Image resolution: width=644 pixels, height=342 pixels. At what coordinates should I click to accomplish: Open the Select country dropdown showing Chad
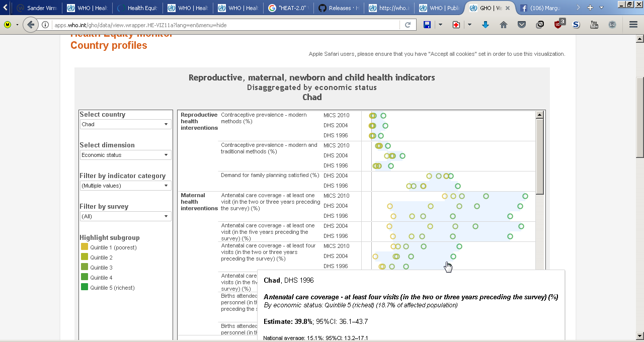(x=125, y=124)
